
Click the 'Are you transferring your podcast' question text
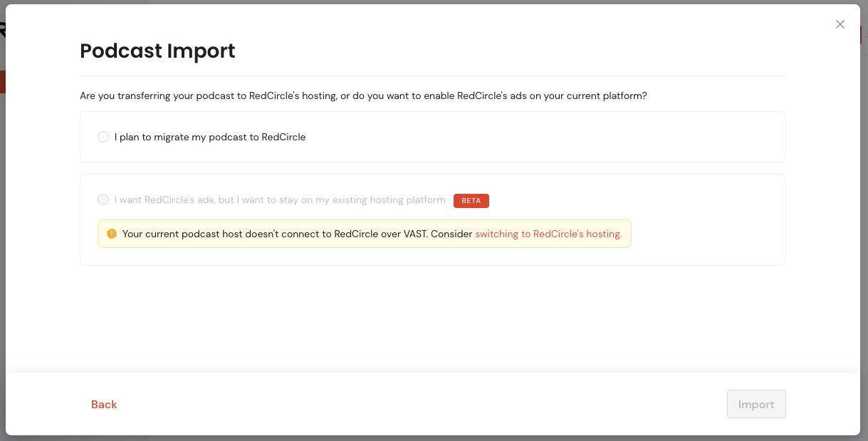click(363, 95)
